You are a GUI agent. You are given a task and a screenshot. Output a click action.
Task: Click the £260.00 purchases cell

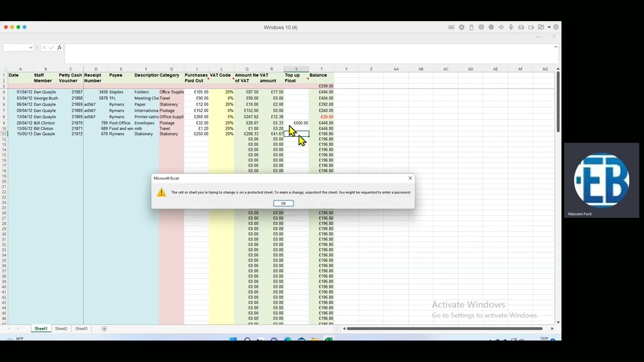point(196,117)
